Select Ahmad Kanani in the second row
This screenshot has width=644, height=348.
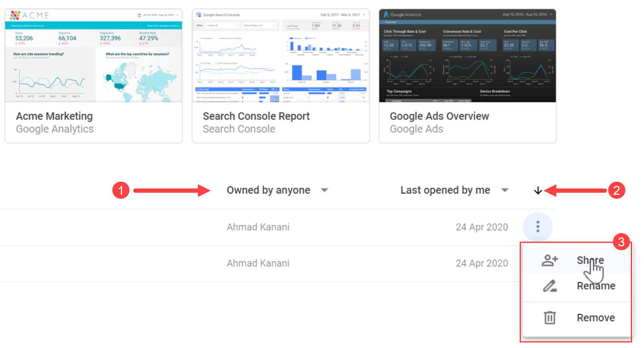pyautogui.click(x=258, y=263)
